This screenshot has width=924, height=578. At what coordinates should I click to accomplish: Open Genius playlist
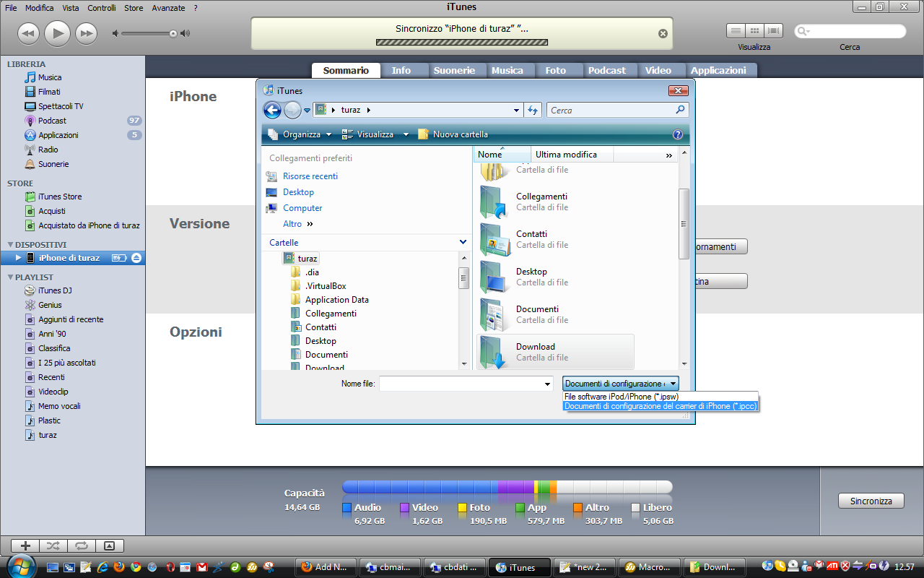tap(50, 305)
